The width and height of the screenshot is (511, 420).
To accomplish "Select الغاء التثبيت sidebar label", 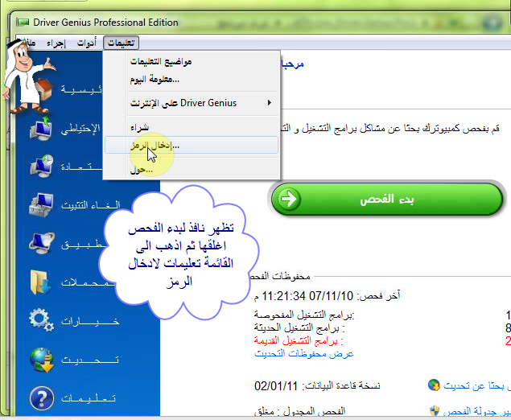I will pos(91,205).
